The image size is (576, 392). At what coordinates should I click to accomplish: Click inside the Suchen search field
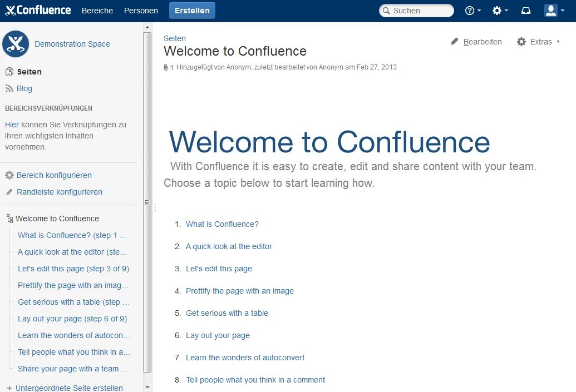click(416, 10)
